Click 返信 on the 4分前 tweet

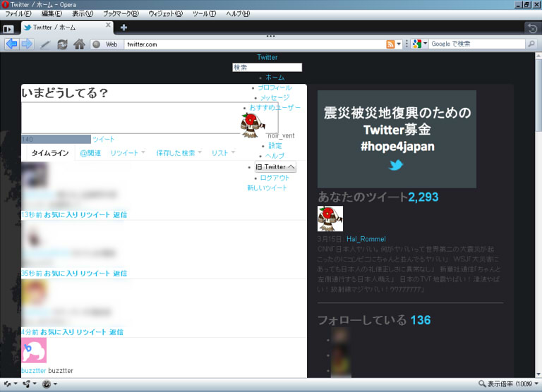coord(116,332)
